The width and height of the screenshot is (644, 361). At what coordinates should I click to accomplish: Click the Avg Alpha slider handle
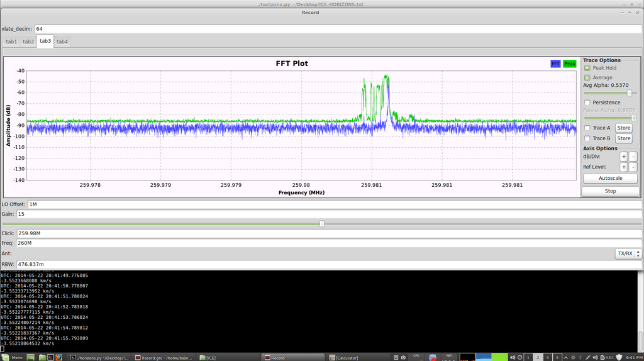[x=629, y=92]
